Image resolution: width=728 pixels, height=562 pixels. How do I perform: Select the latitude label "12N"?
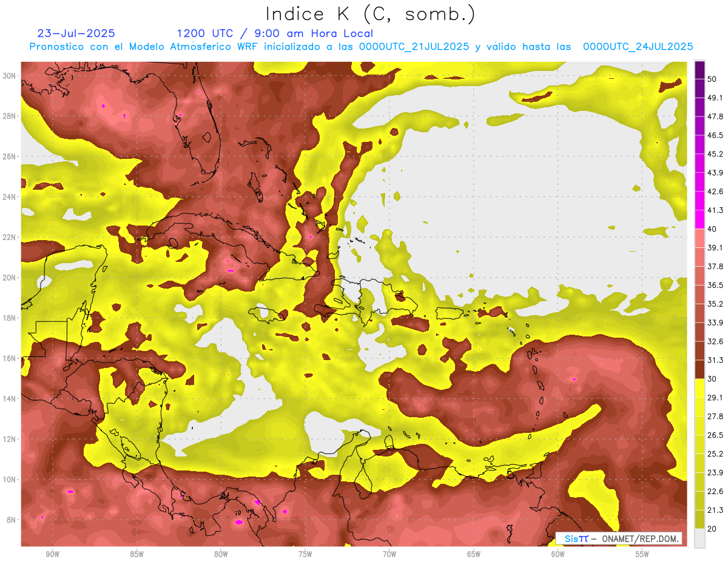(x=9, y=439)
